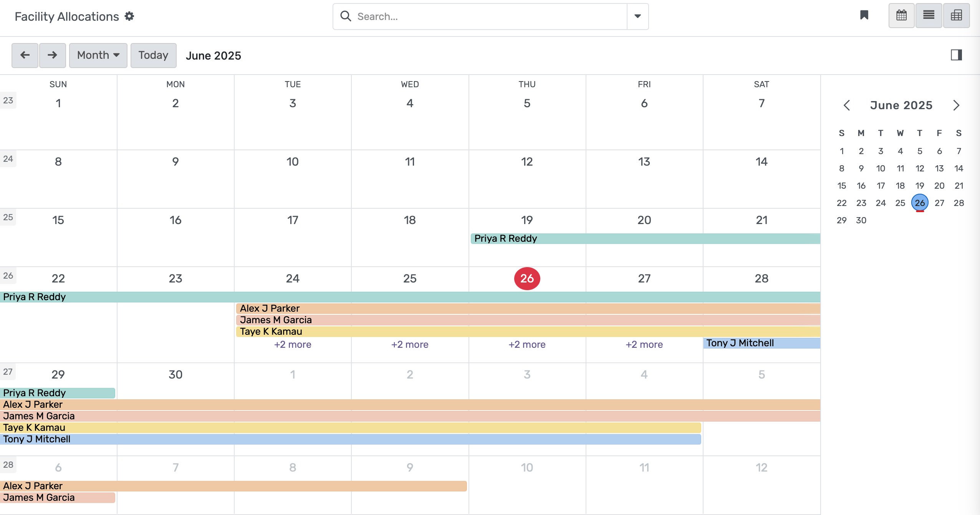This screenshot has width=980, height=515.
Task: Open settings gear next to Facility Allocations
Action: (129, 16)
